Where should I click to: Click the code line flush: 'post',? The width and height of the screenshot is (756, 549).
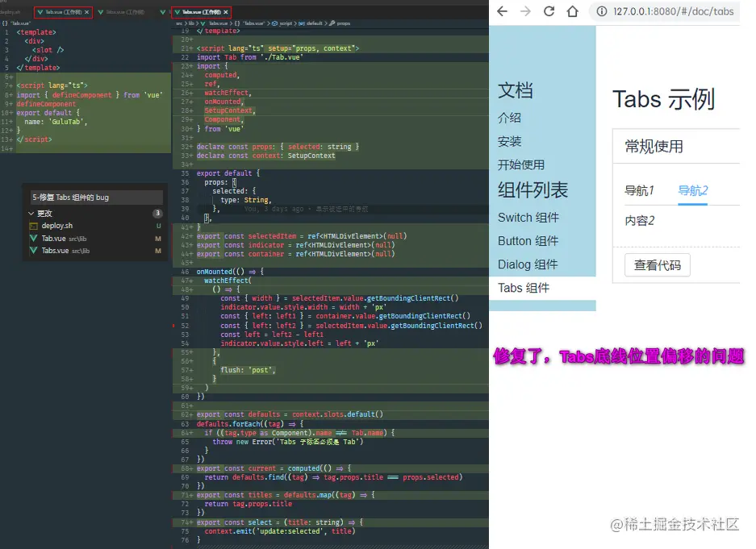(248, 370)
